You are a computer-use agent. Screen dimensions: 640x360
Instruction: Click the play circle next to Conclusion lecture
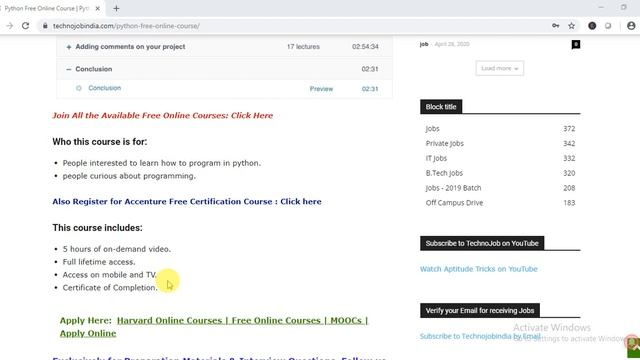(79, 88)
